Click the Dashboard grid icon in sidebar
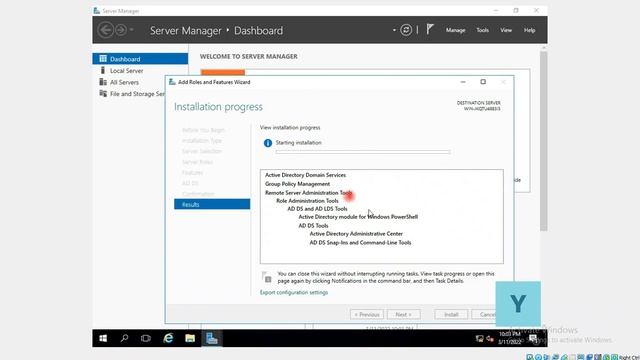 [x=103, y=59]
